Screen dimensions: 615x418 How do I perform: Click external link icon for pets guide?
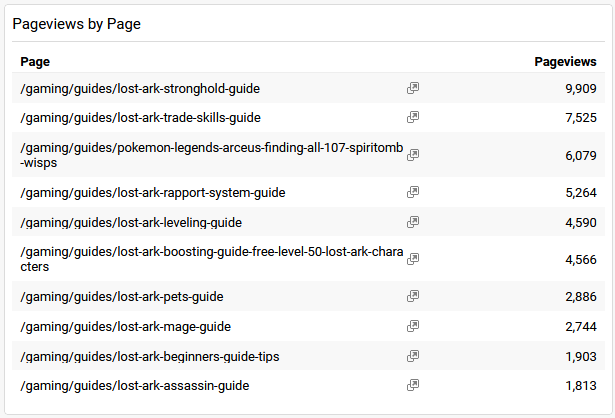point(412,296)
